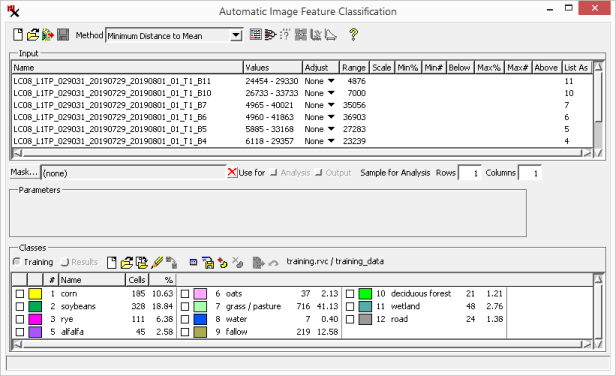Tick the checkbox for class road
Image resolution: width=616 pixels, height=376 pixels.
[x=350, y=319]
